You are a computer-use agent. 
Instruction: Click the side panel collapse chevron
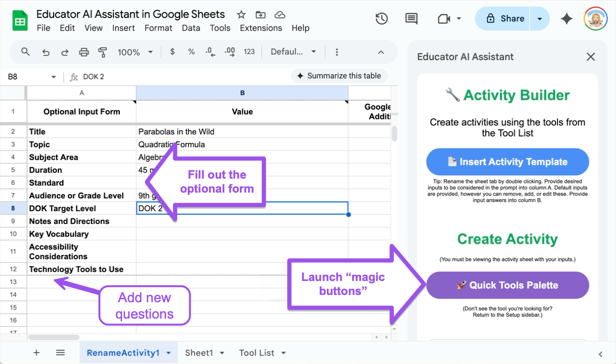[x=601, y=354]
